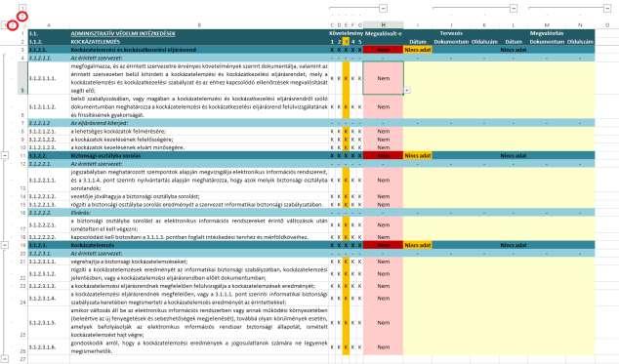Image resolution: width=619 pixels, height=364 pixels.
Task: Click the yellow Nincs adat cell in row 3
Action: 418,50
